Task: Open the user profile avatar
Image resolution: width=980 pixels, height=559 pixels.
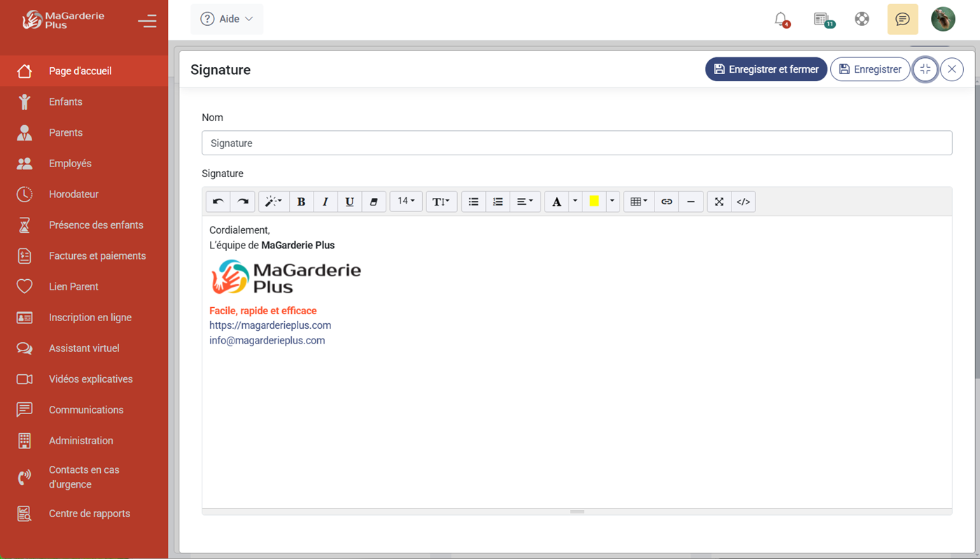Action: coord(943,19)
